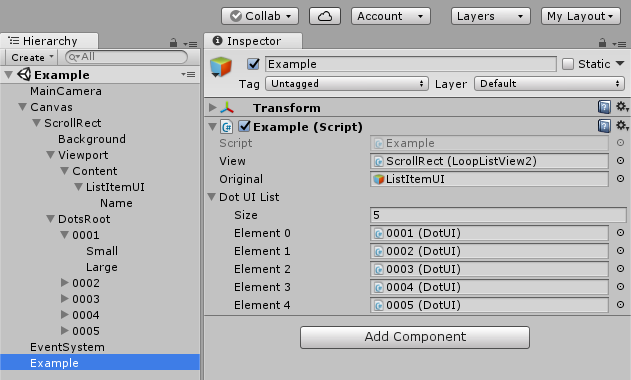Viewport: 631px width, 380px height.
Task: Collapse the Example (Script) component
Action: [x=212, y=127]
